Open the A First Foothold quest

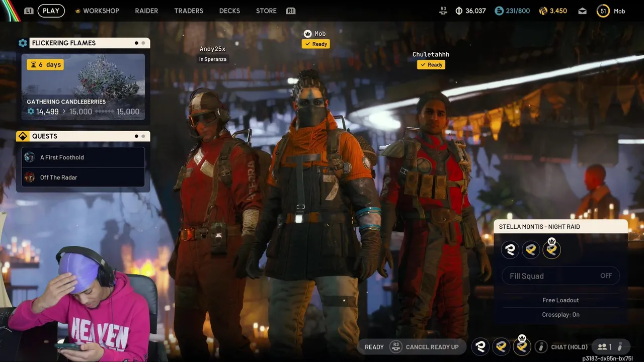(84, 157)
